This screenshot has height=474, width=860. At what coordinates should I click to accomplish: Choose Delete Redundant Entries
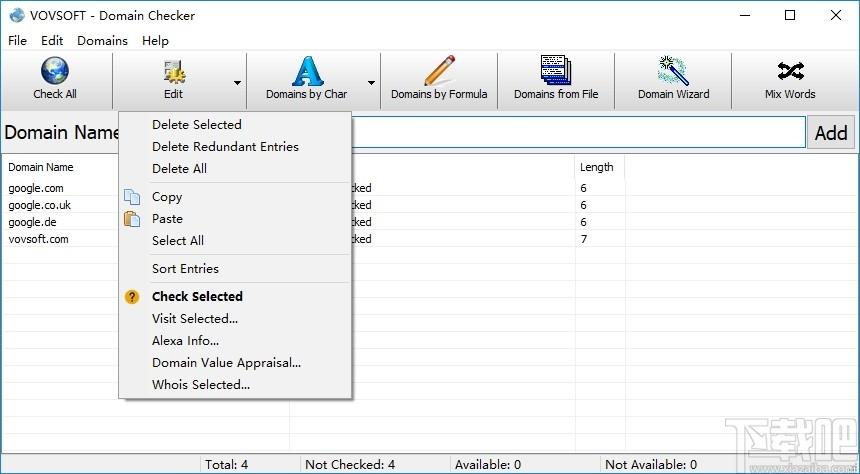(235, 146)
